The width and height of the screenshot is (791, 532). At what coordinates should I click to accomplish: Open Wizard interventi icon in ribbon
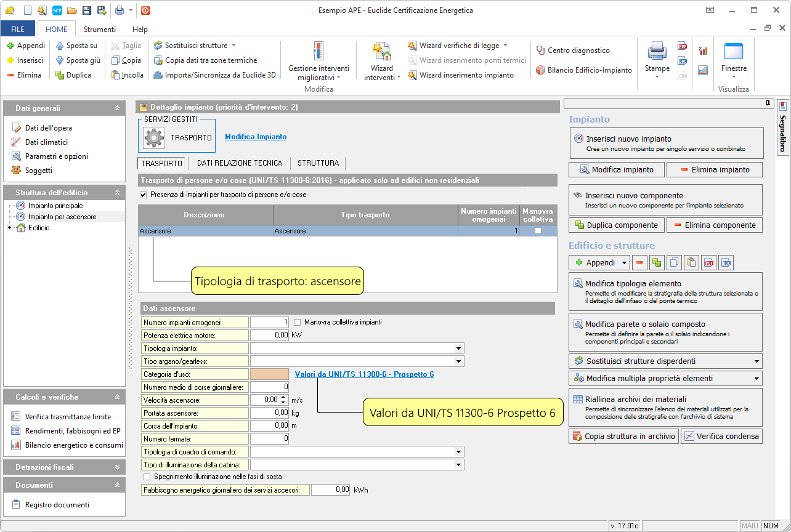[381, 52]
